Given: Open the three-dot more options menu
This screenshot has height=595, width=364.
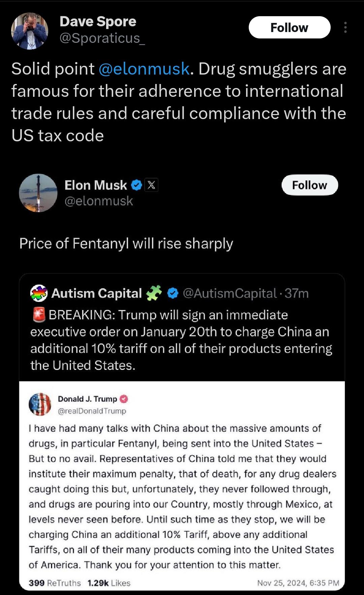Looking at the screenshot, I should (345, 27).
